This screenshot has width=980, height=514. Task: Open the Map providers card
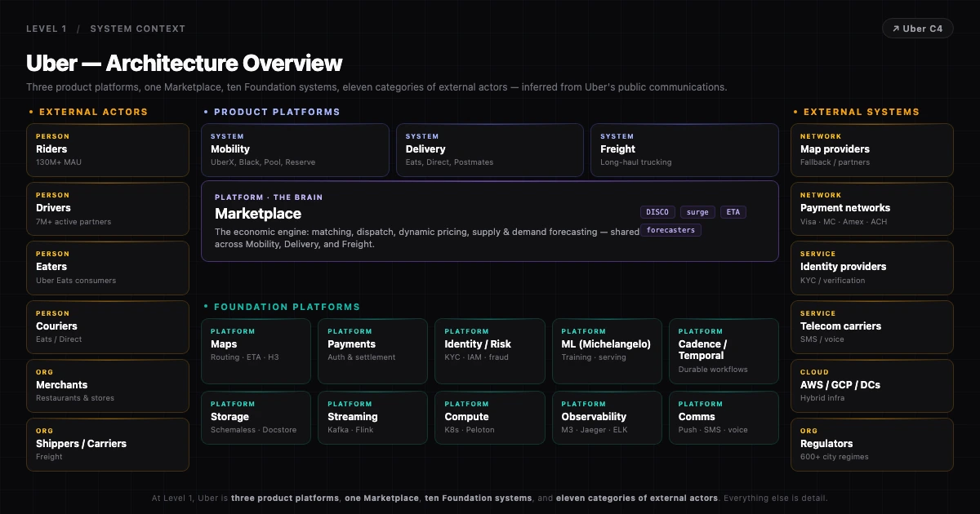pyautogui.click(x=872, y=150)
